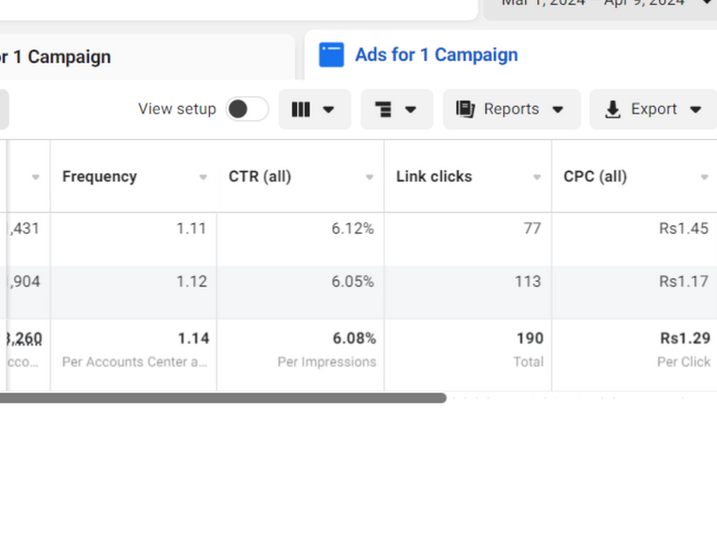Click the Export button label
Image resolution: width=717 pixels, height=538 pixels.
tap(654, 109)
